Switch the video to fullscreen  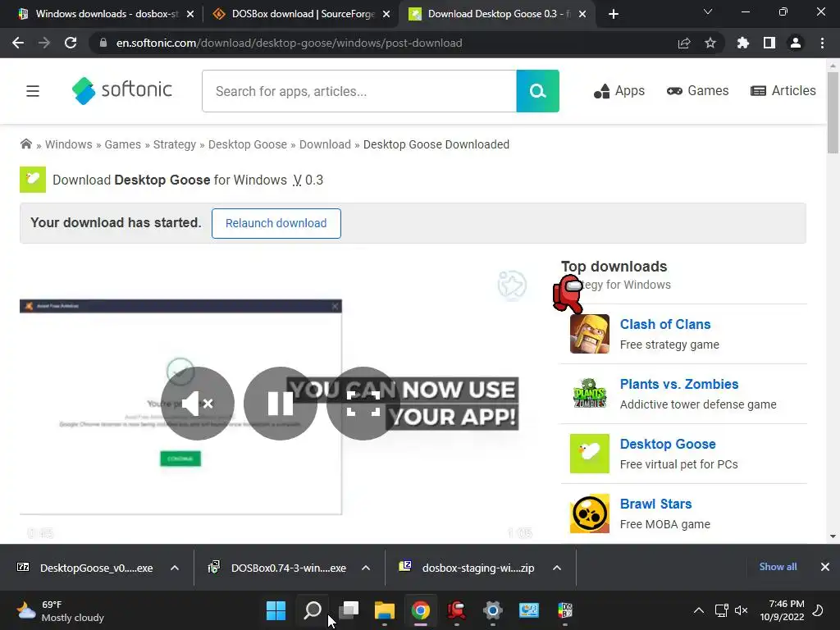363,404
